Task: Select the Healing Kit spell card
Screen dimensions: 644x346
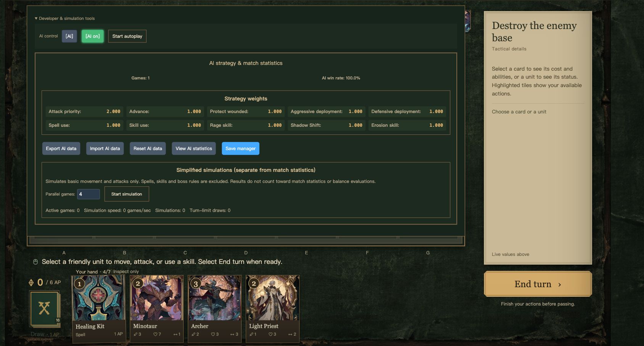Action: coord(99,309)
